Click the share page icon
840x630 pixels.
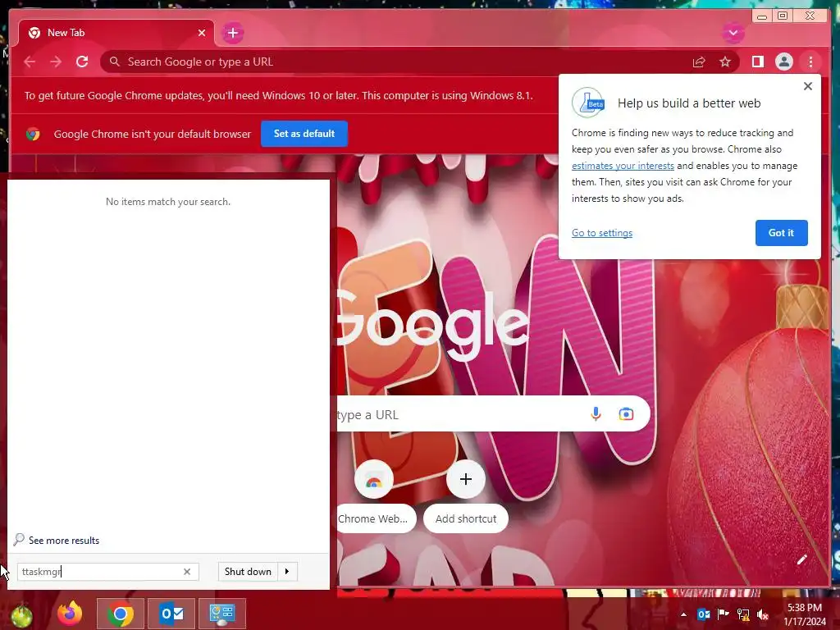699,62
